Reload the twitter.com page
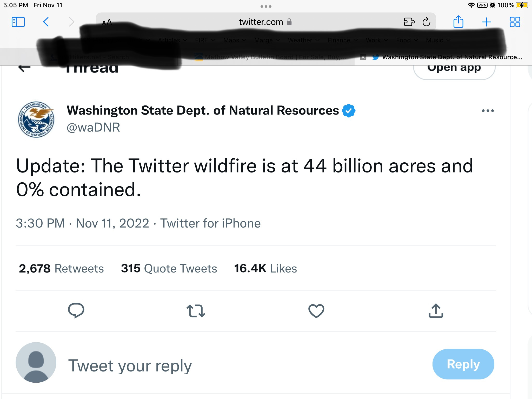The image size is (532, 399). click(426, 22)
